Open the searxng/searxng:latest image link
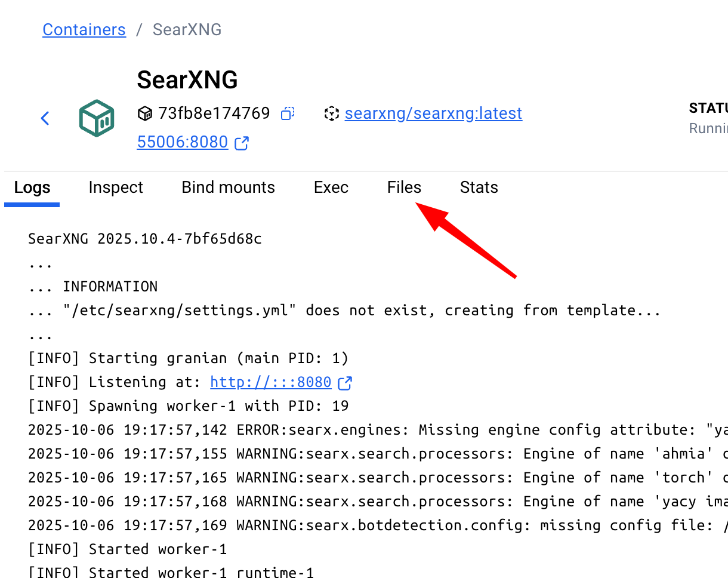 [433, 113]
